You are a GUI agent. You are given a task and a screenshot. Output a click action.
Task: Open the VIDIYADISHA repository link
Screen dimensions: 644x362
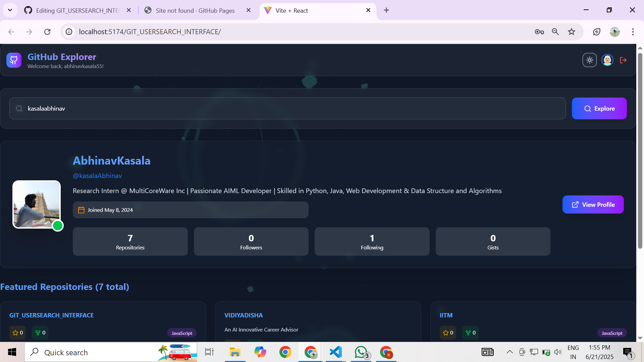[x=244, y=315]
